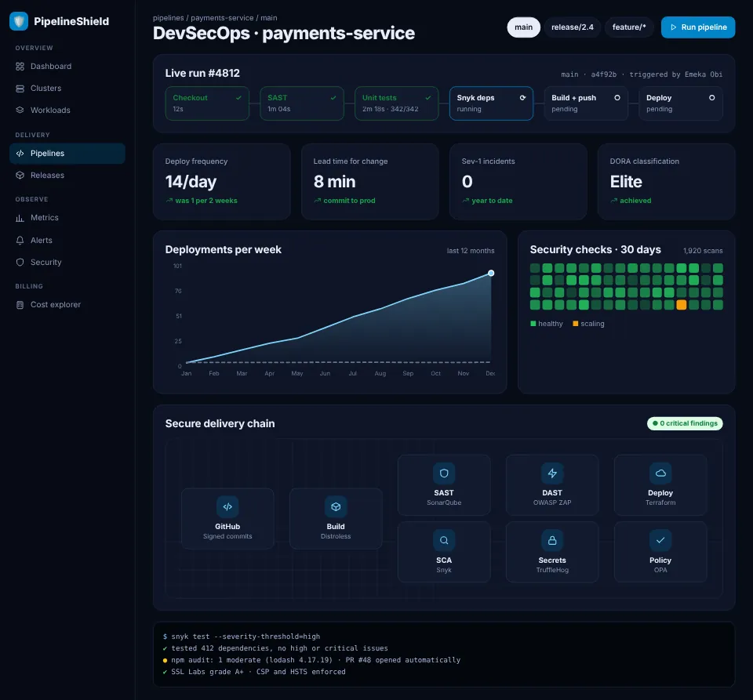The width and height of the screenshot is (753, 700).
Task: Click the 'Live run #4812' heading
Action: click(202, 73)
